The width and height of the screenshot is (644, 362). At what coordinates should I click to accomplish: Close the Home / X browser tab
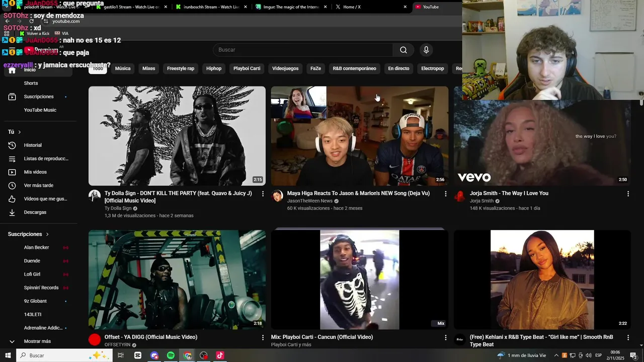click(x=405, y=7)
